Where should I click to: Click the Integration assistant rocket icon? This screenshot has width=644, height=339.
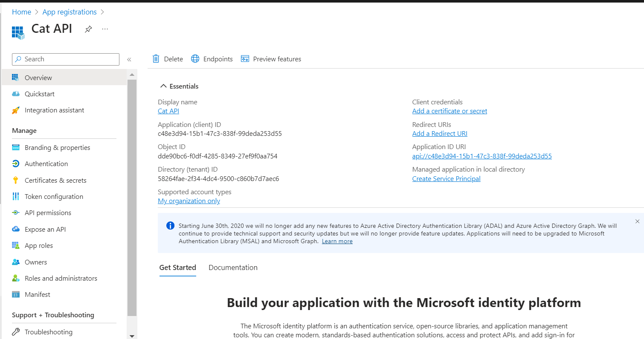(16, 110)
